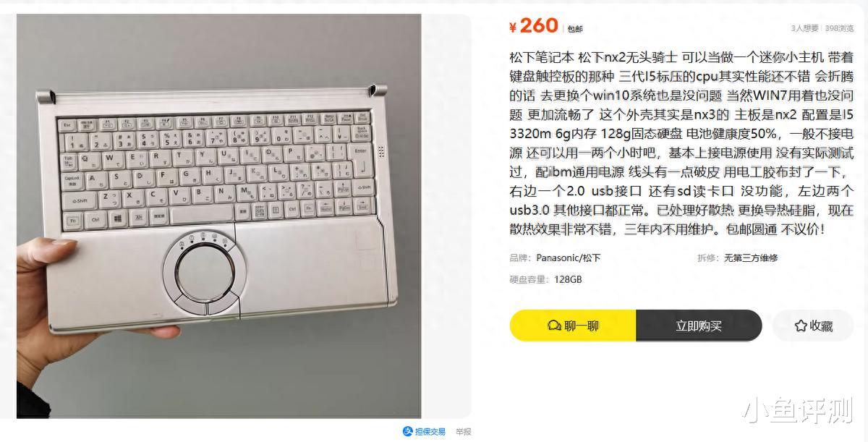Click the 聊一聊 chat bubble icon

coord(556,326)
